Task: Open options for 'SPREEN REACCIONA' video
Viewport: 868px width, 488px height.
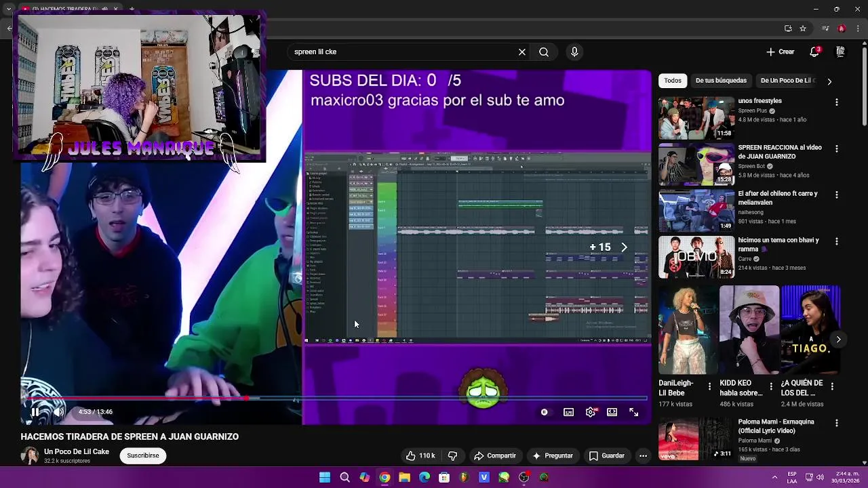Action: (836, 148)
